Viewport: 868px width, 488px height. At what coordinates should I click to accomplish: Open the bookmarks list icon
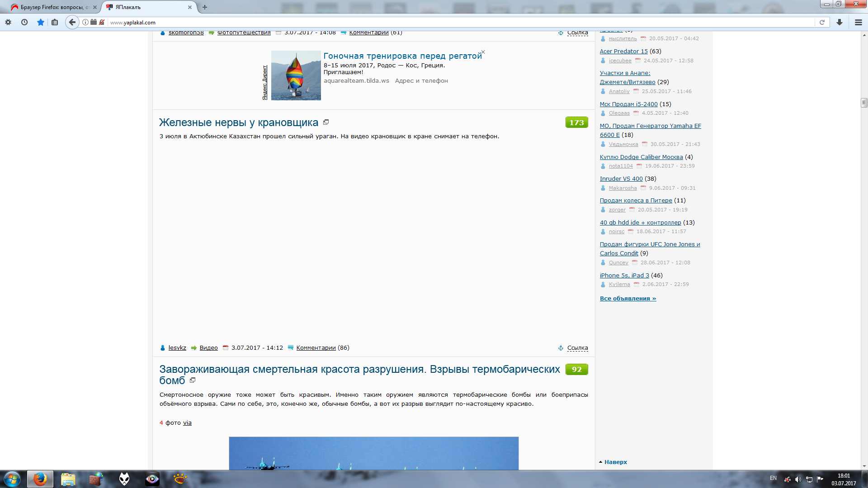(55, 22)
